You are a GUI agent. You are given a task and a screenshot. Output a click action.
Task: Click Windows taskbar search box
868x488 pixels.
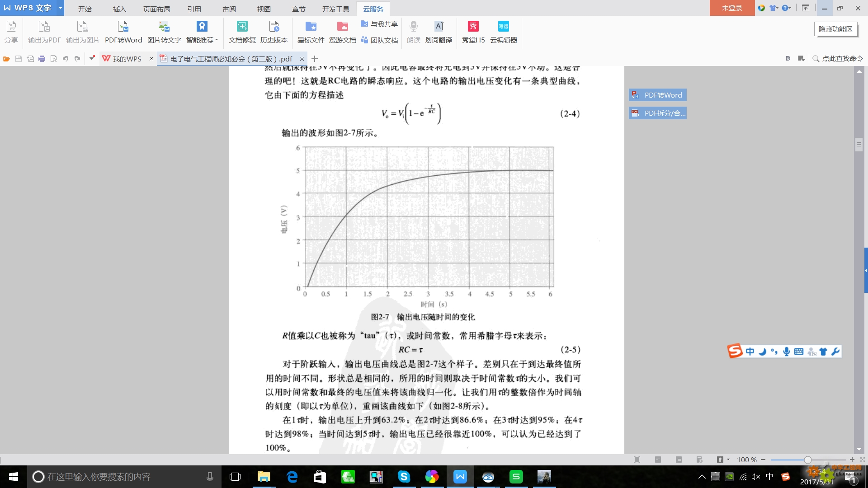click(124, 477)
